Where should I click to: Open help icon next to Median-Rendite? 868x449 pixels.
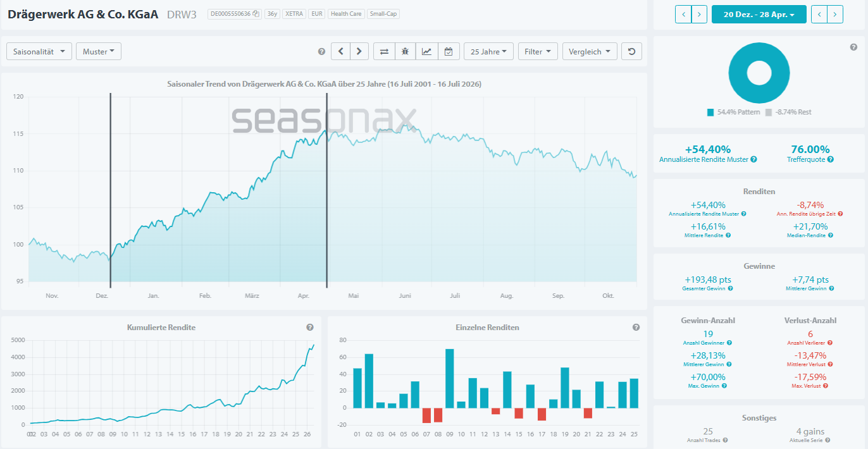830,235
